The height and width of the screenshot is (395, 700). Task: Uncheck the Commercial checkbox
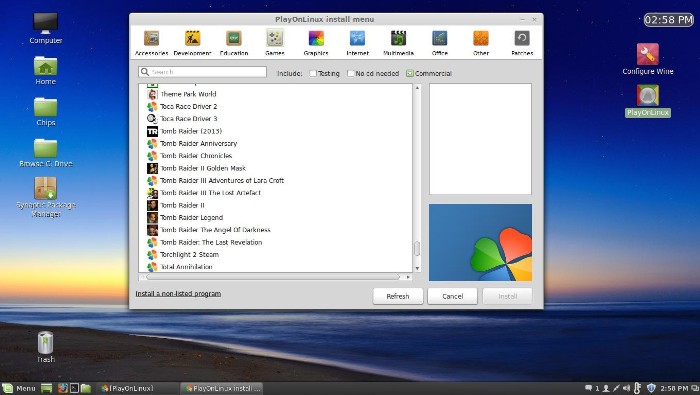click(x=409, y=73)
